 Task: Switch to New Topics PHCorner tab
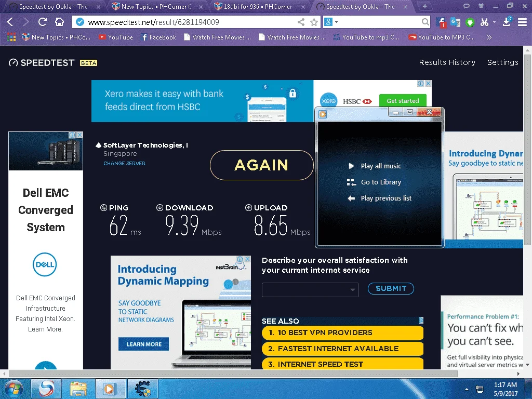[156, 6]
